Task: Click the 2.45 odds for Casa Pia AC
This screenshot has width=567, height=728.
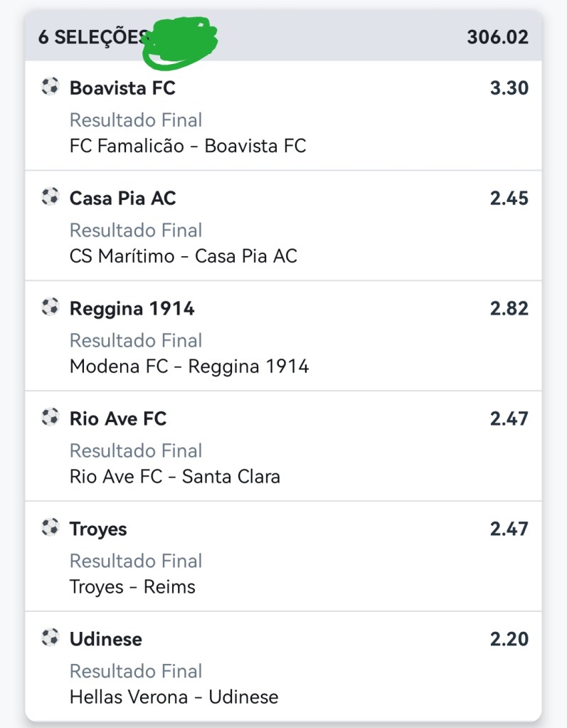Action: pos(509,199)
